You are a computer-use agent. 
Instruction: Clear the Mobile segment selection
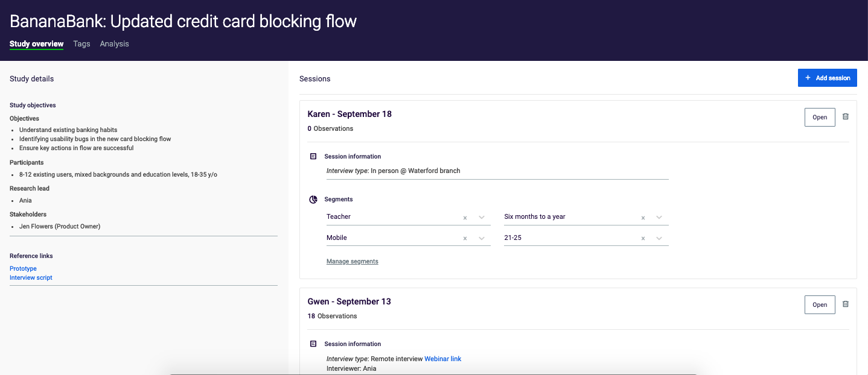465,239
